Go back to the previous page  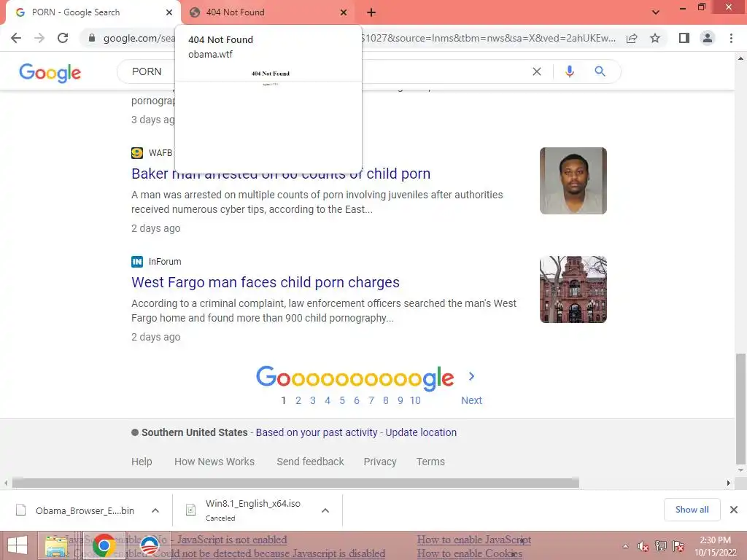[x=16, y=38]
